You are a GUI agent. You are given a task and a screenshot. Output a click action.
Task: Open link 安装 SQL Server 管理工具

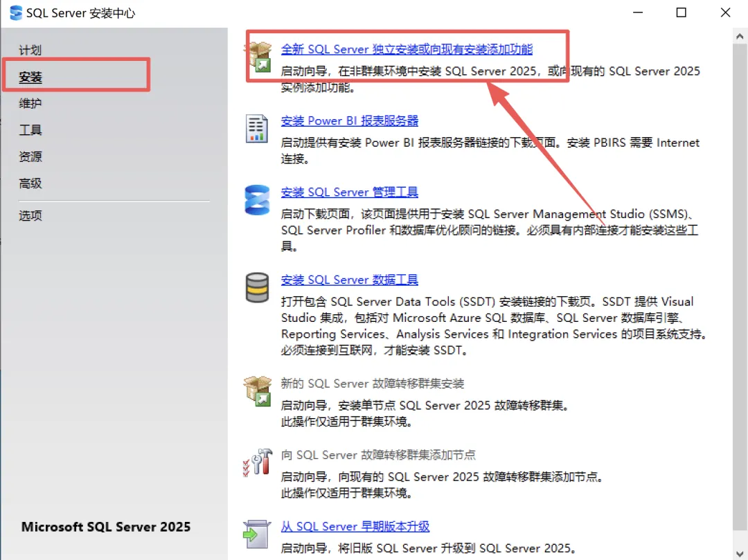[x=349, y=192]
